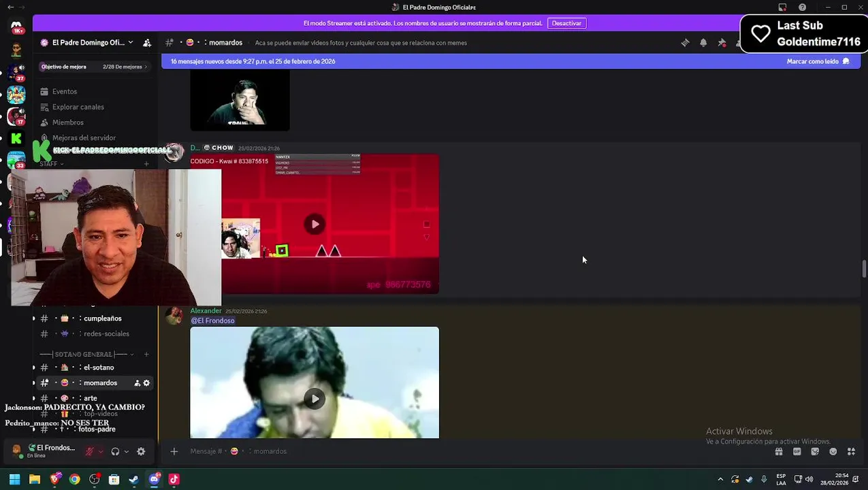
Task: Add attachment with plus icon
Action: pos(174,451)
